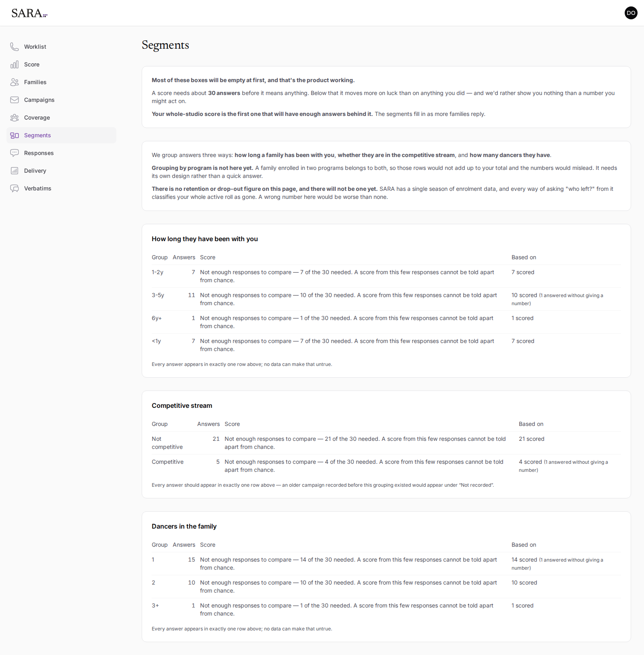Image resolution: width=644 pixels, height=655 pixels.
Task: Click the Worklist phone icon
Action: (x=14, y=47)
